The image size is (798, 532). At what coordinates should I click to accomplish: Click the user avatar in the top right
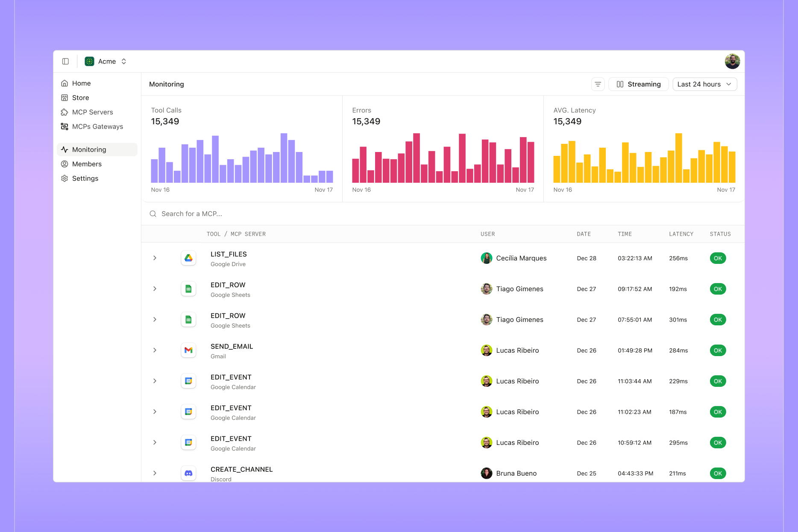tap(732, 61)
